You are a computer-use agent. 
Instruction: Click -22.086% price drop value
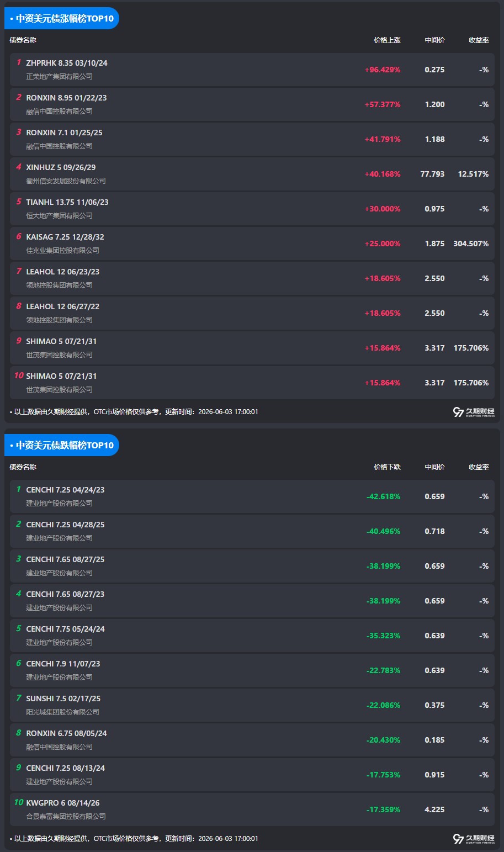[384, 705]
